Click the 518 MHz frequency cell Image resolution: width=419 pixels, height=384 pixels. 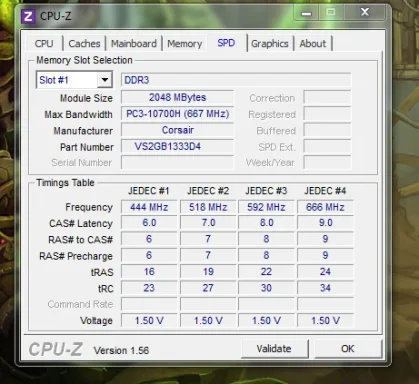[x=208, y=207]
